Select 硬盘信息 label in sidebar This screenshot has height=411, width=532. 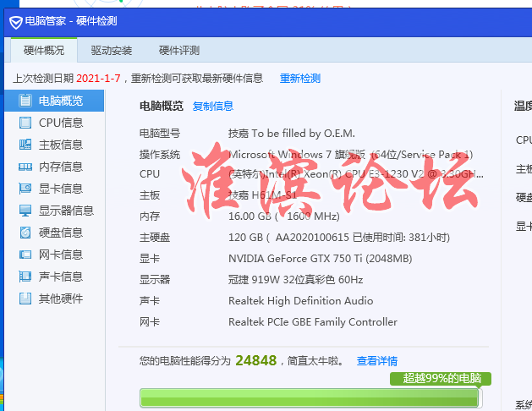click(x=61, y=233)
